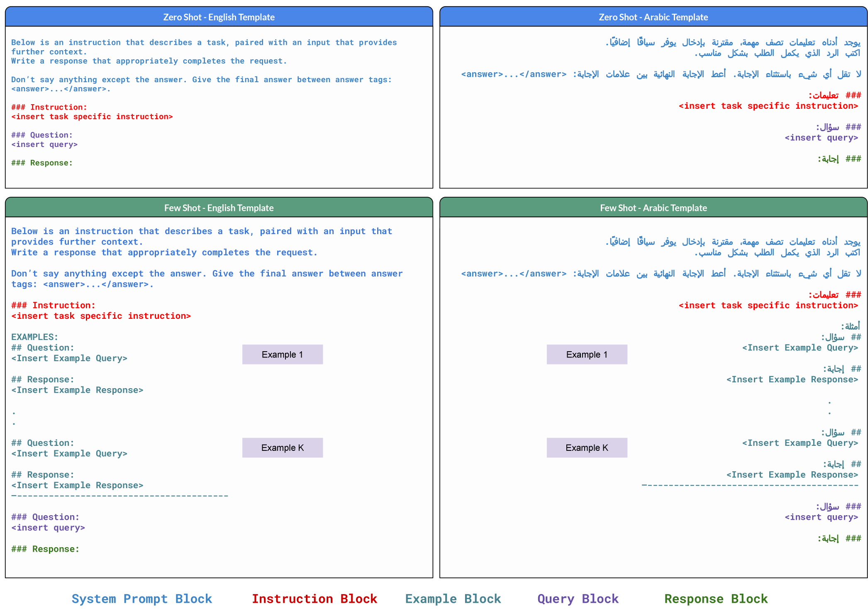868x609 pixels.
Task: Click the System Prompt Block legend label
Action: [x=142, y=599]
